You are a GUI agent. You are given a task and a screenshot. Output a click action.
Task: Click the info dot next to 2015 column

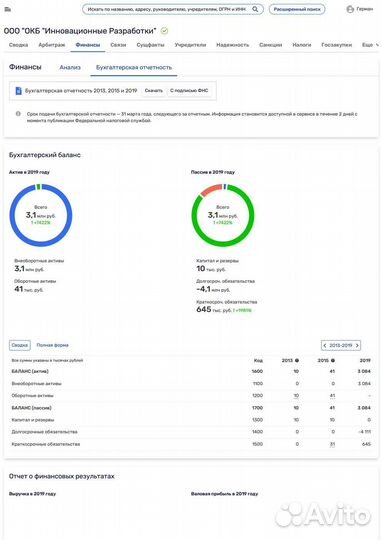(x=333, y=360)
